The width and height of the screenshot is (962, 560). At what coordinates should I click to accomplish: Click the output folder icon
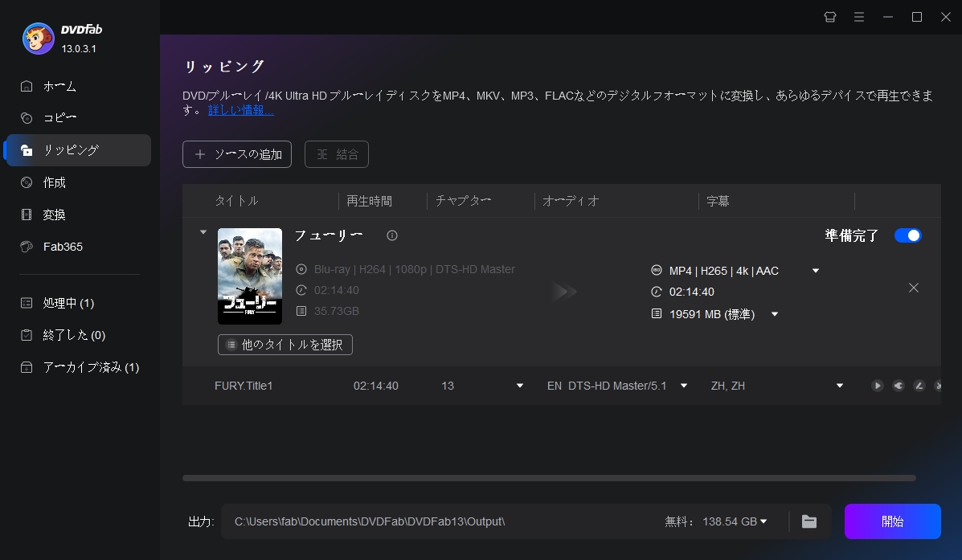pos(809,521)
